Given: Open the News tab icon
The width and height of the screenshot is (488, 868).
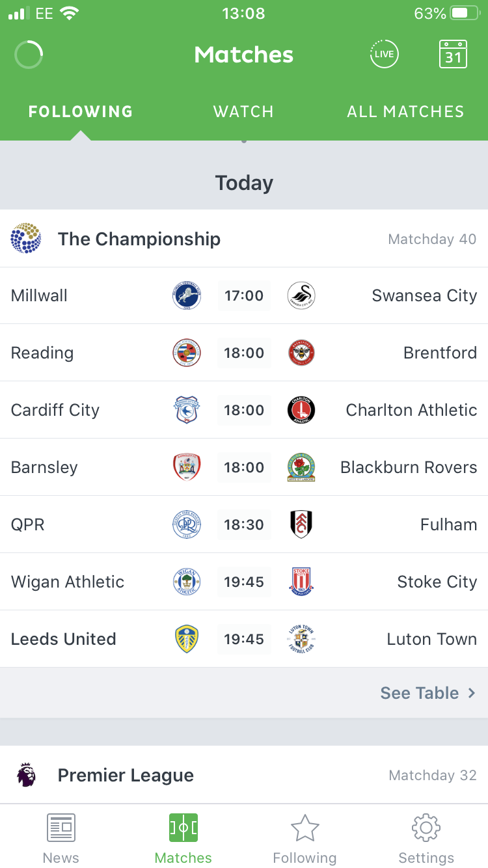Looking at the screenshot, I should coord(61,828).
